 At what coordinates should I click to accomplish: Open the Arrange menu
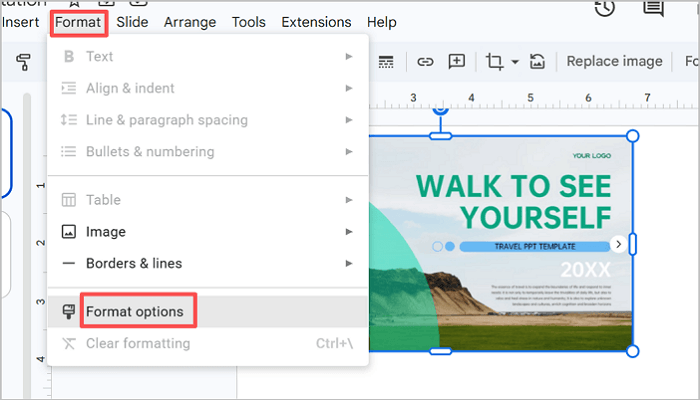(x=190, y=22)
